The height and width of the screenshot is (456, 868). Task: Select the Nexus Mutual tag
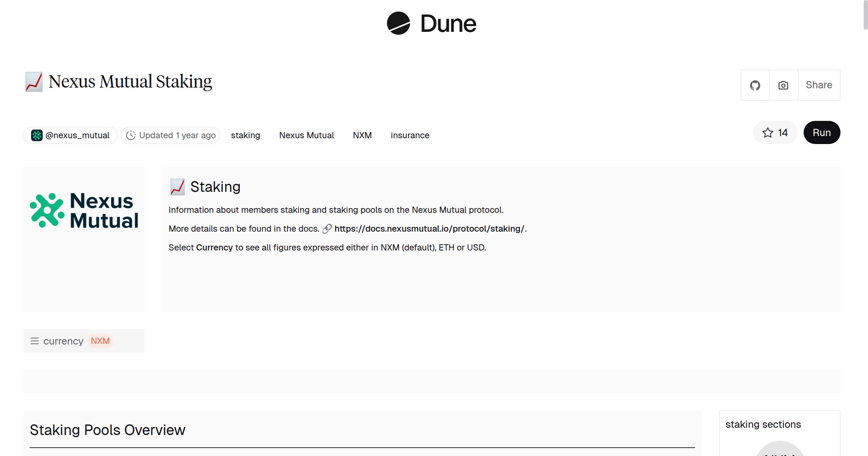pyautogui.click(x=306, y=135)
